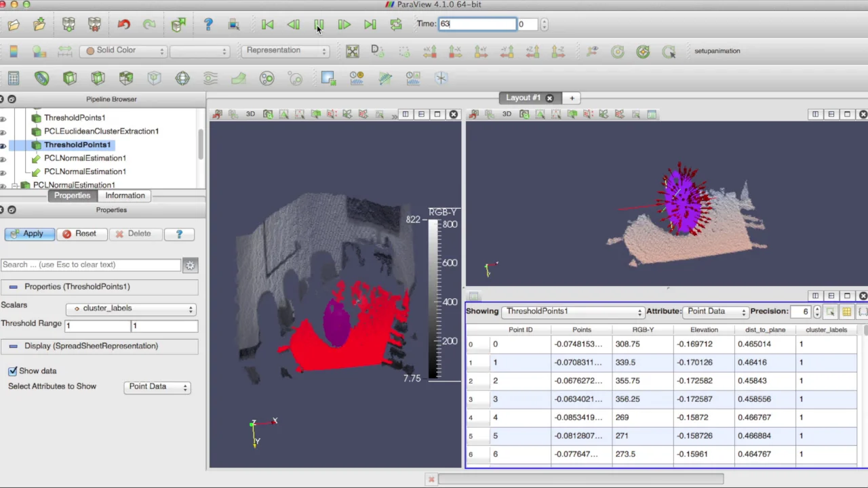Image resolution: width=868 pixels, height=488 pixels.
Task: Step back one animation frame
Action: (293, 25)
